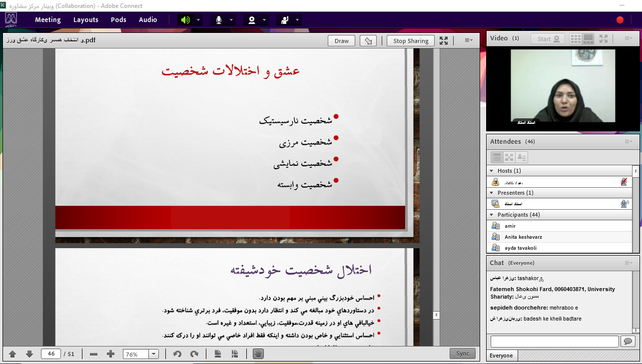Select the hand pan tool
642x364 pixels.
[x=258, y=354]
